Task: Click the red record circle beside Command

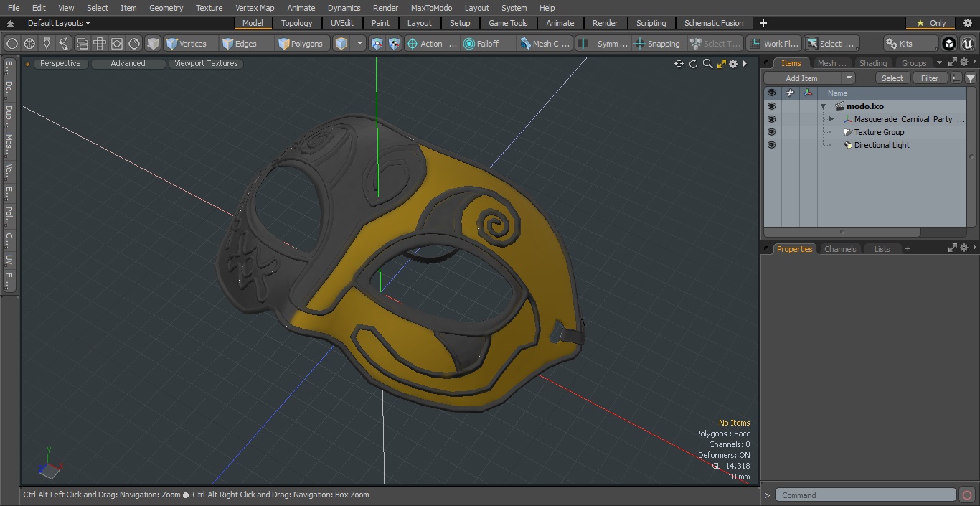Action: click(966, 495)
